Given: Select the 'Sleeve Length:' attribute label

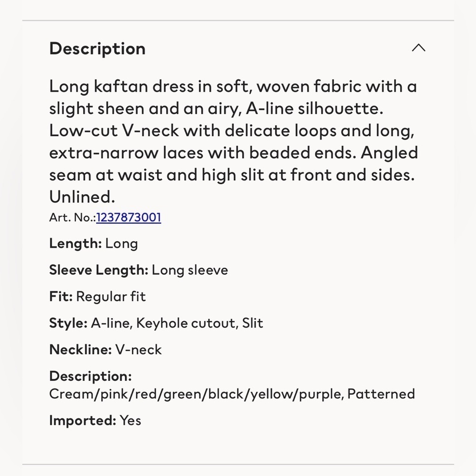Looking at the screenshot, I should click(x=99, y=270).
